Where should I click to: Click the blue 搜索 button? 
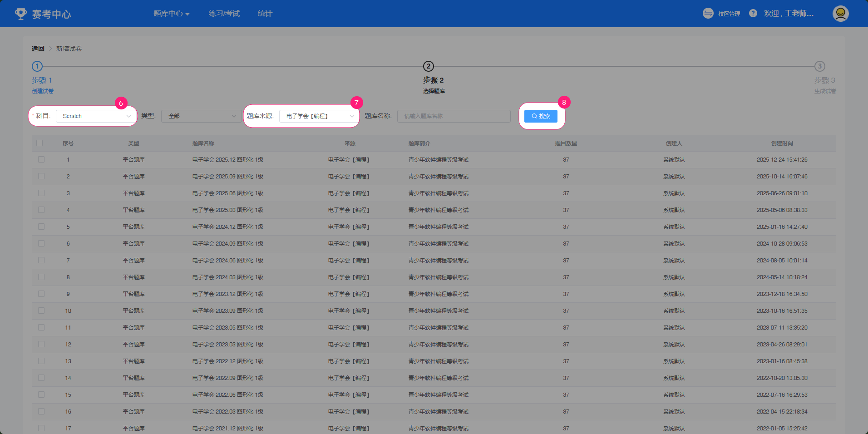[541, 116]
